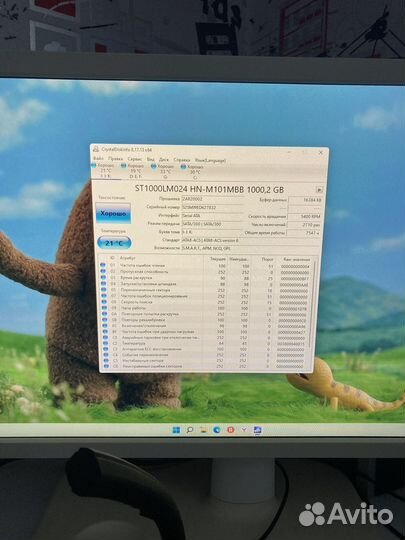This screenshot has height=540, width=405.
Task: Click the blue Хорошо health status button
Action: tap(113, 214)
